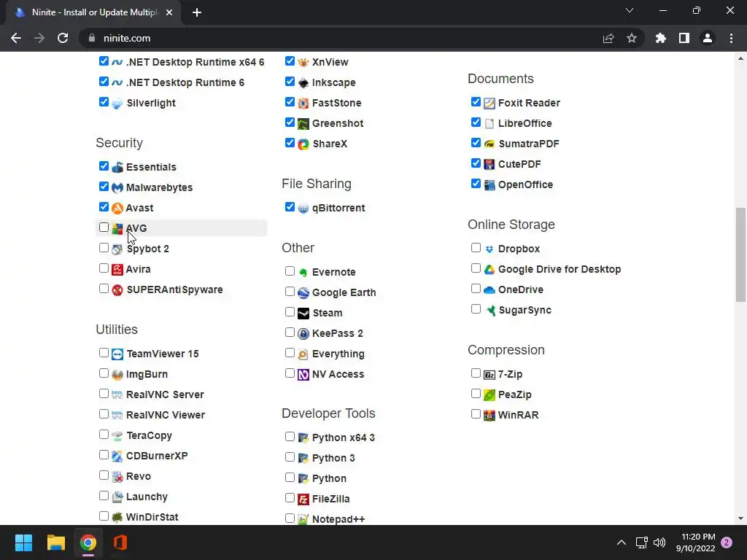Uncheck the Silverlight checkbox
This screenshot has width=747, height=560.
click(x=104, y=102)
